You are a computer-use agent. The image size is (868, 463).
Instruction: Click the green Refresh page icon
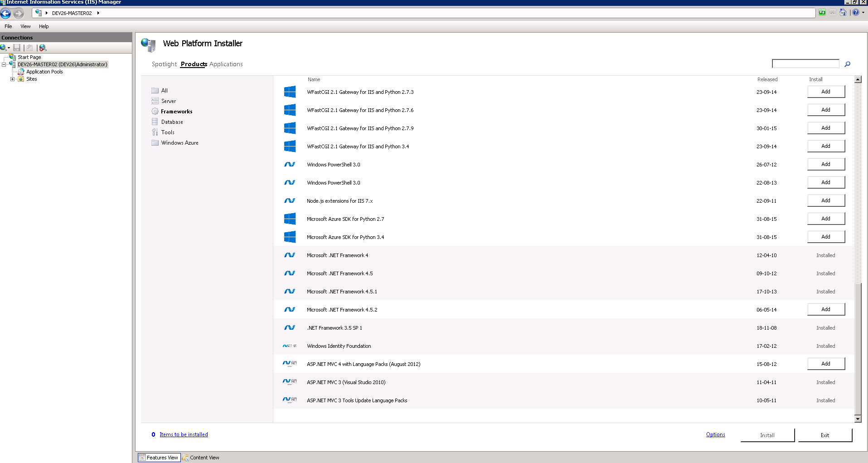pos(822,13)
